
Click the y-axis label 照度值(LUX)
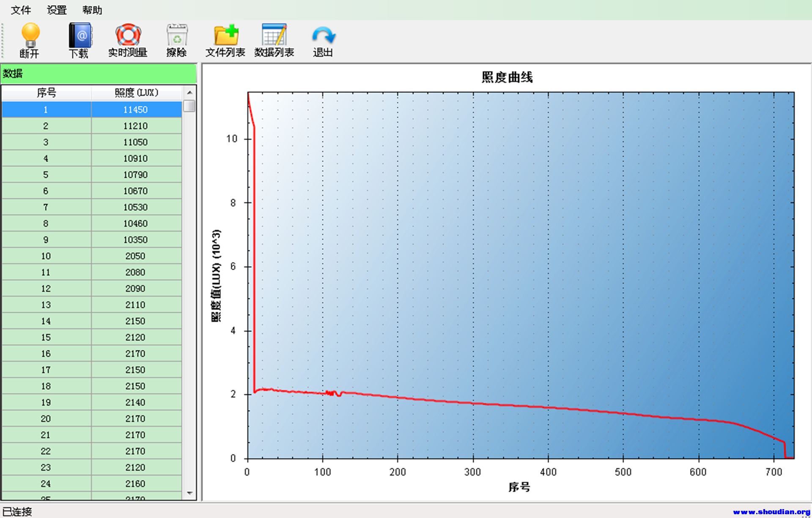tap(216, 275)
